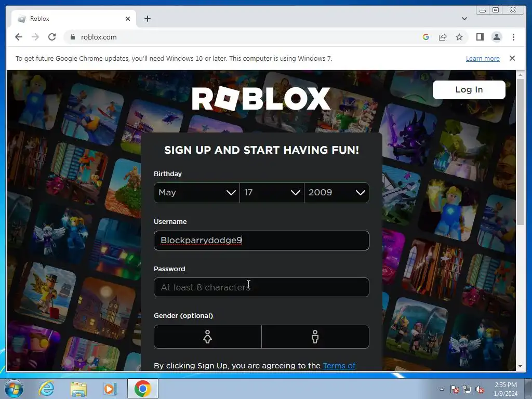532x399 pixels.
Task: Show hidden tray icons
Action: 442,389
